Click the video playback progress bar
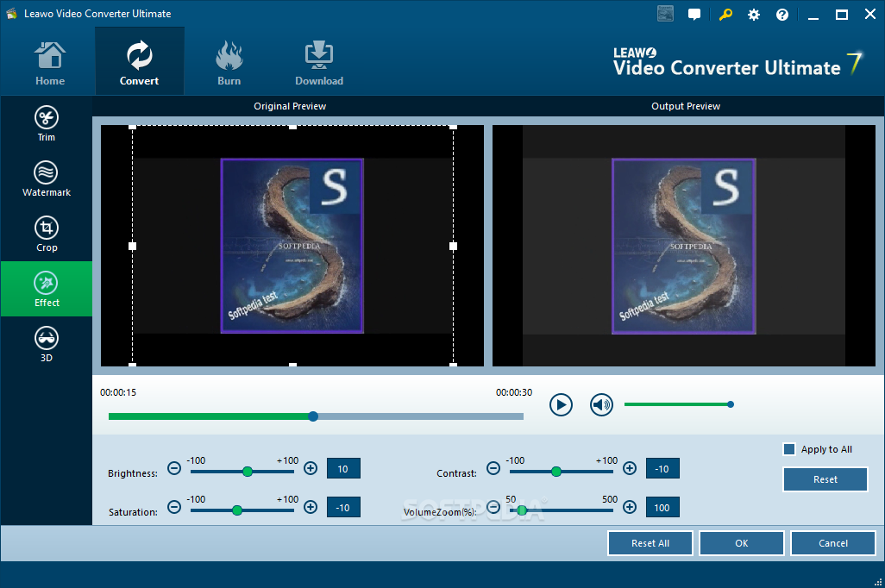Viewport: 885px width, 588px height. point(316,416)
